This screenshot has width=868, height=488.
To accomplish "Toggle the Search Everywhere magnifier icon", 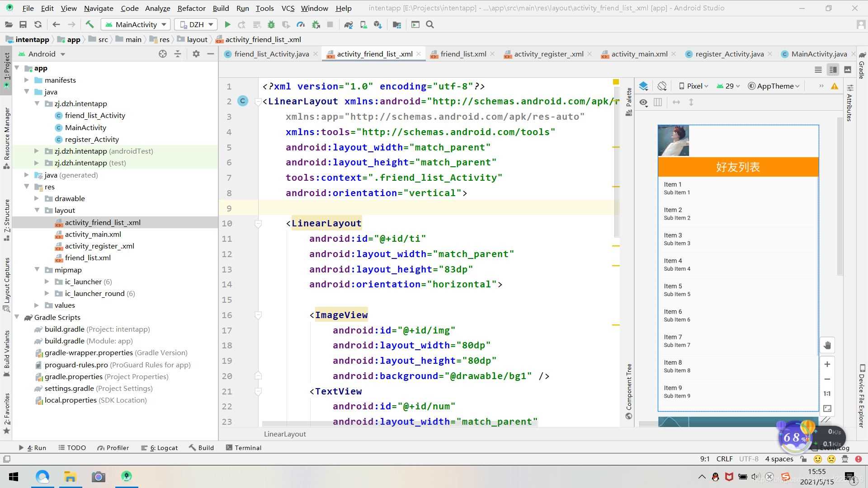I will click(430, 24).
